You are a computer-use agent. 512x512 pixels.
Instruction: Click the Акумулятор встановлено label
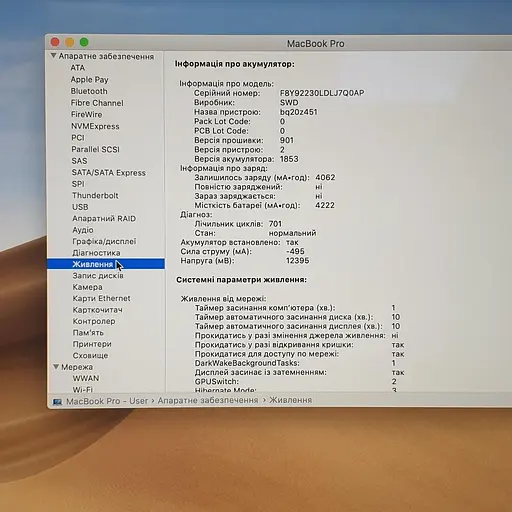pos(230,242)
